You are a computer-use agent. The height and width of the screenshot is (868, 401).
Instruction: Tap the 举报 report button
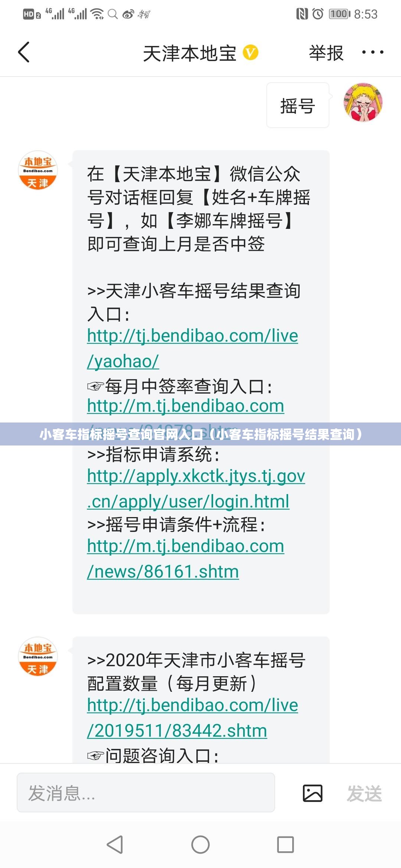click(326, 53)
